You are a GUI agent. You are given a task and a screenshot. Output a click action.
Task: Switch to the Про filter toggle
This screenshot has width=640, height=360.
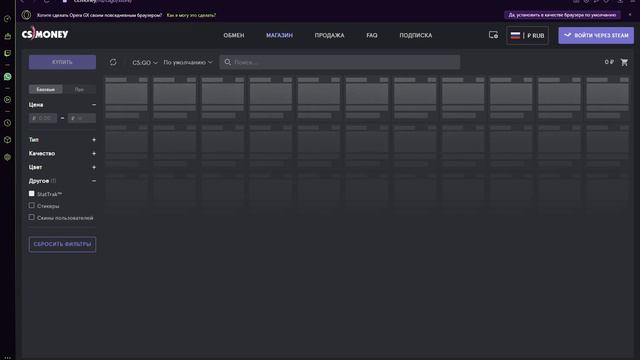(x=79, y=89)
